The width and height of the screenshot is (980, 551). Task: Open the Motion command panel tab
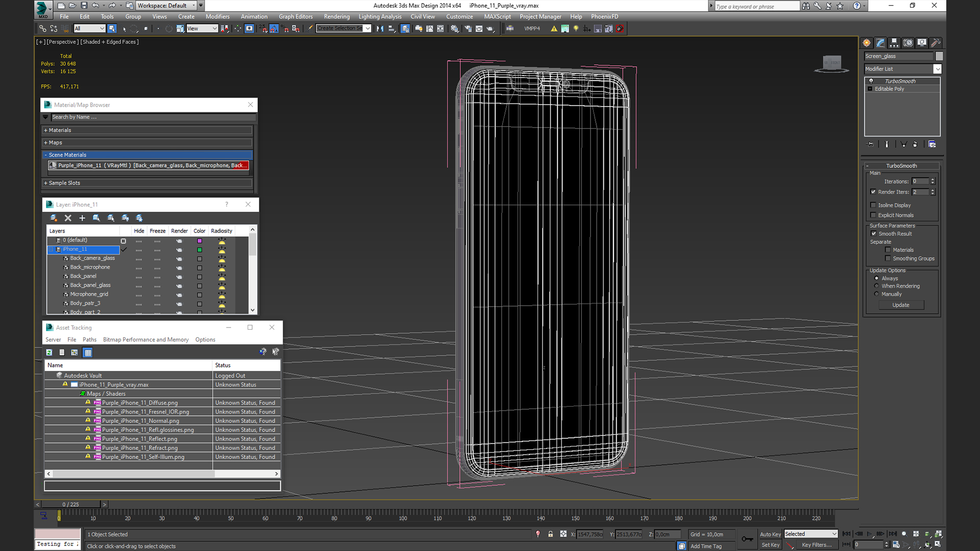pyautogui.click(x=908, y=43)
